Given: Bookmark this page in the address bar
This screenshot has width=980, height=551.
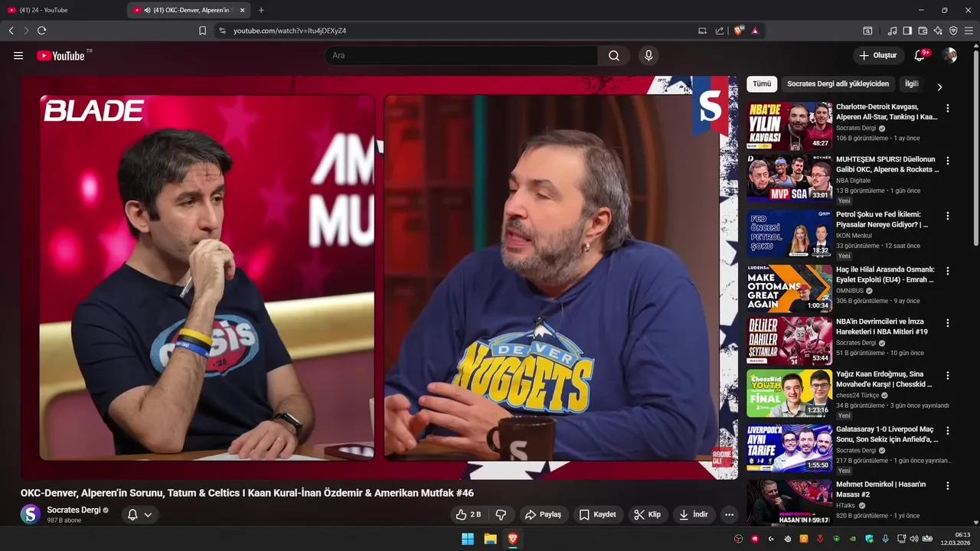Looking at the screenshot, I should (x=202, y=31).
